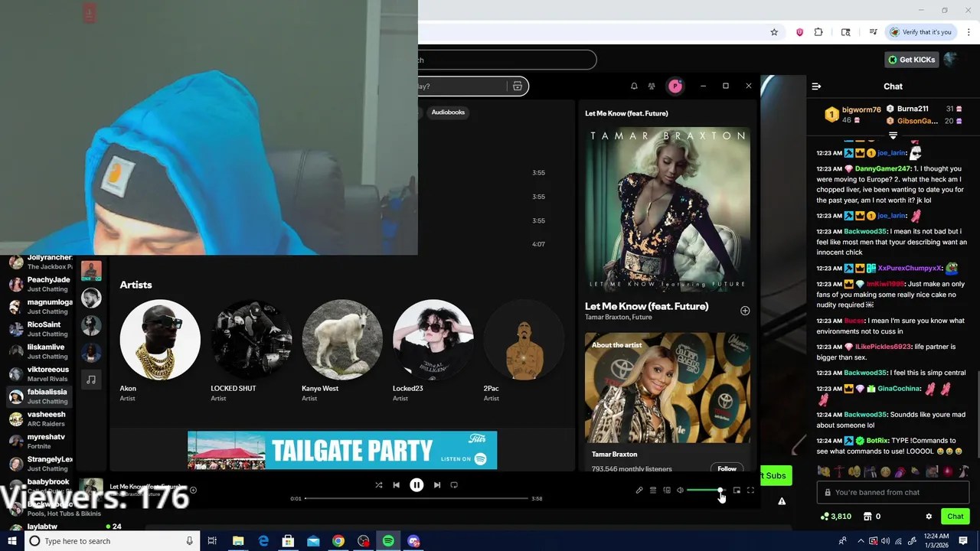This screenshot has height=551, width=980.
Task: Open the channel points 3,810 balance
Action: click(835, 517)
